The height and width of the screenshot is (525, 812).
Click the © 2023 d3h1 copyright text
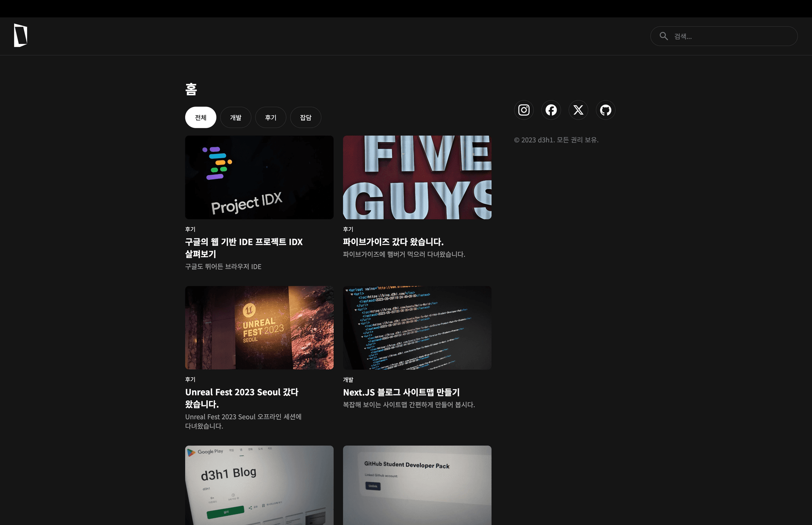pos(556,140)
